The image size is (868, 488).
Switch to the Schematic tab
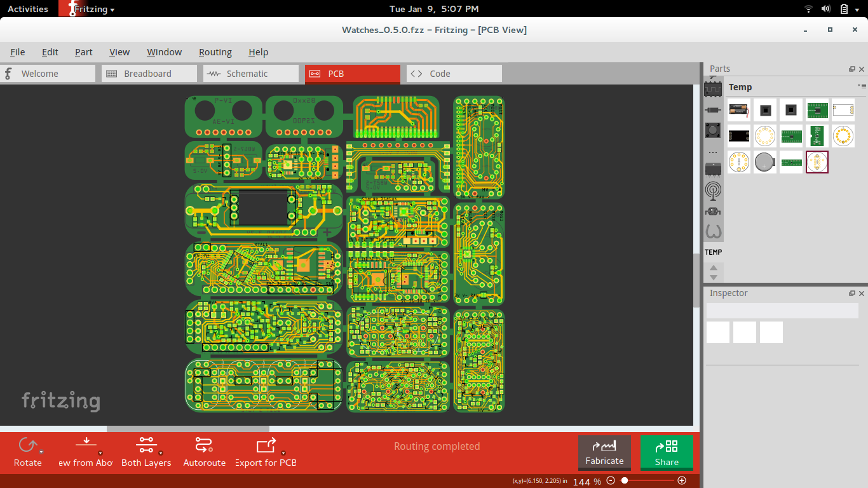click(x=251, y=74)
